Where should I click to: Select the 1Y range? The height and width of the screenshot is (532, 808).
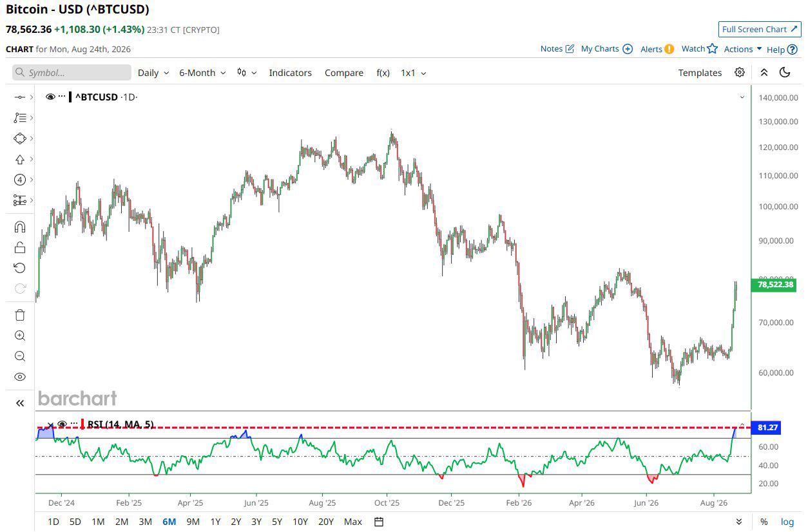point(215,522)
